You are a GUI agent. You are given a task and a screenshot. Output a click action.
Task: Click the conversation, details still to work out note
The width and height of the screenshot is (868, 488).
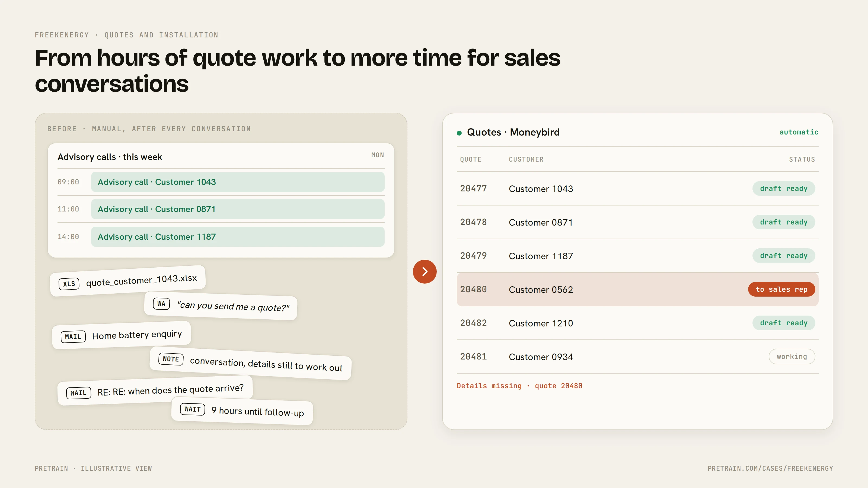pyautogui.click(x=266, y=364)
